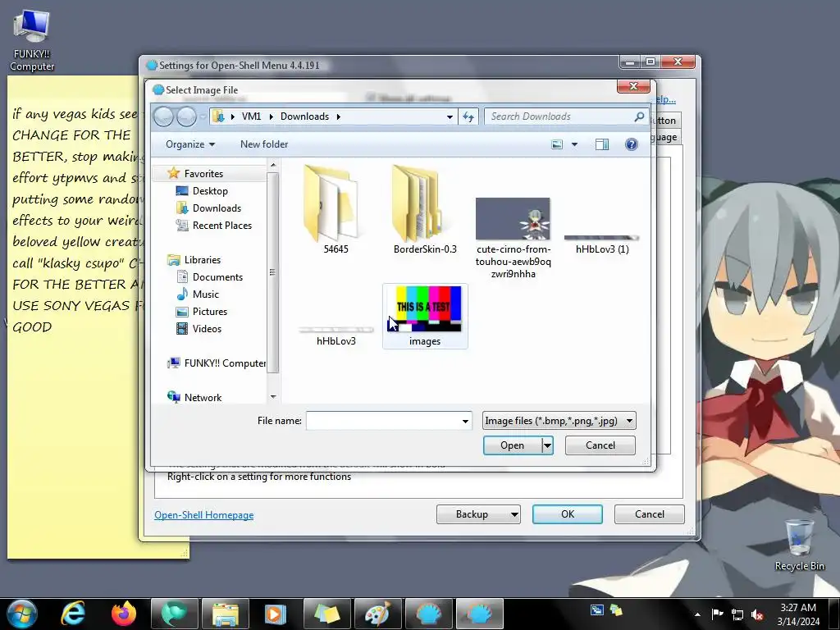The width and height of the screenshot is (840, 630).
Task: Open the File Explorer taskbar icon
Action: (225, 614)
